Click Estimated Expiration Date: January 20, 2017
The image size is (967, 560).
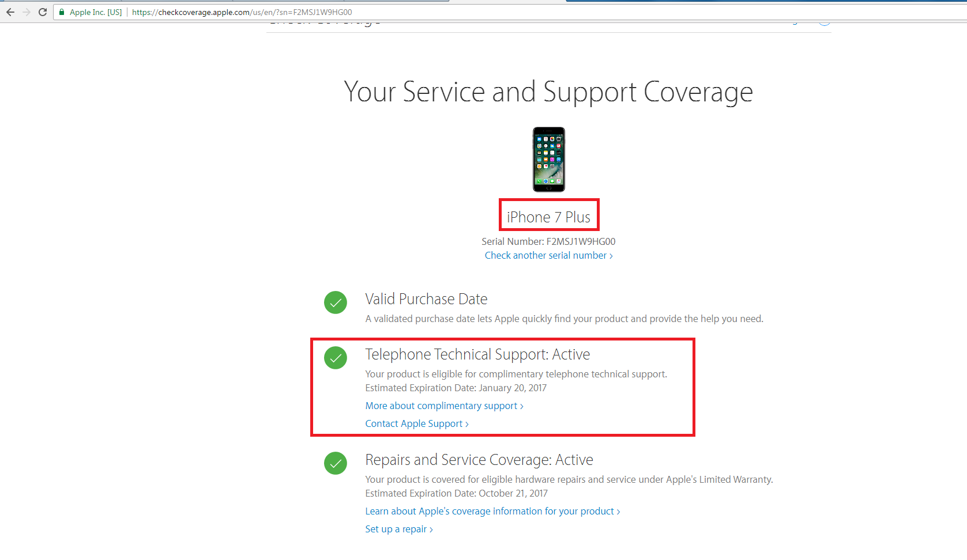tap(456, 388)
